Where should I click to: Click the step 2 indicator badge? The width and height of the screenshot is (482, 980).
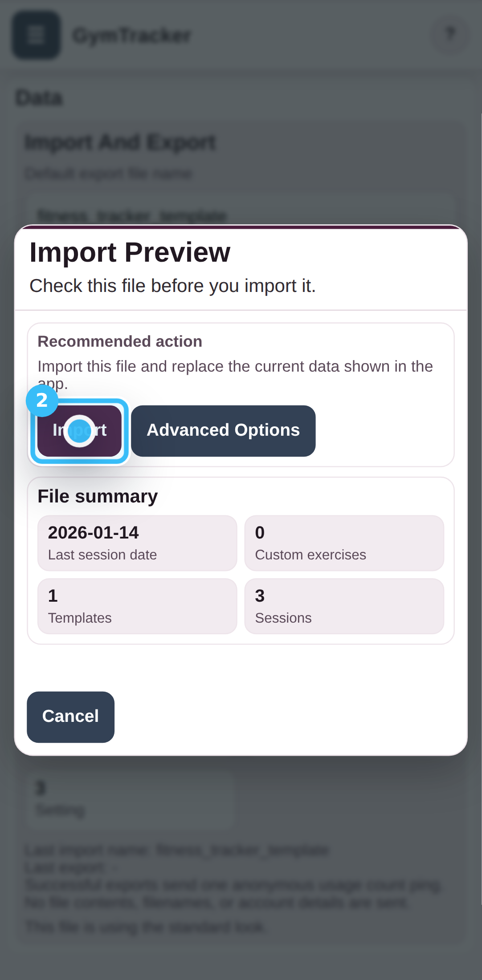pos(42,401)
